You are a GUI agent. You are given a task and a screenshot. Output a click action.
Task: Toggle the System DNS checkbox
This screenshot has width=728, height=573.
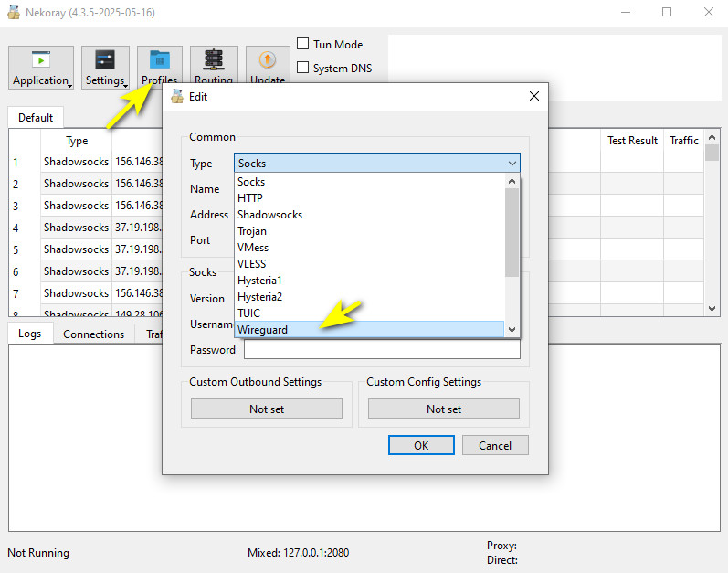303,68
